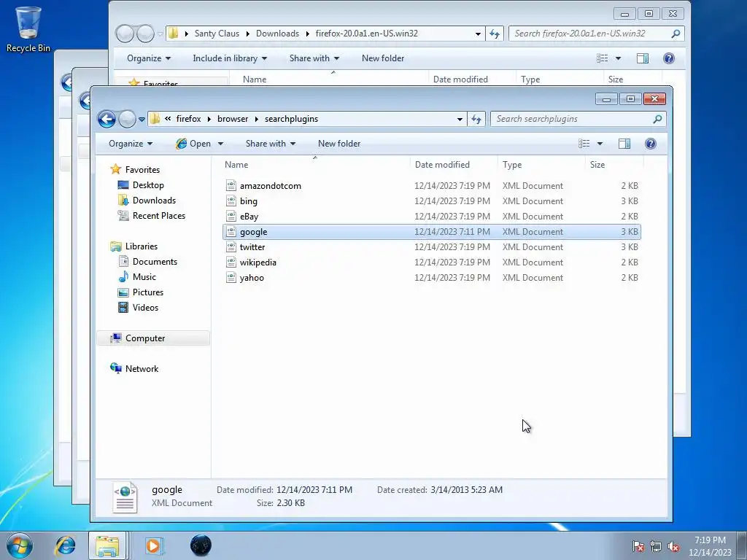747x560 pixels.
Task: Refresh the firefox-20.0a1 window
Action: pyautogui.click(x=495, y=34)
